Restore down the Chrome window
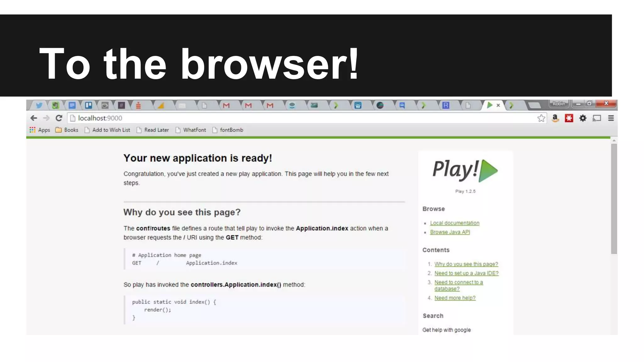Image resolution: width=644 pixels, height=362 pixels. (x=590, y=104)
